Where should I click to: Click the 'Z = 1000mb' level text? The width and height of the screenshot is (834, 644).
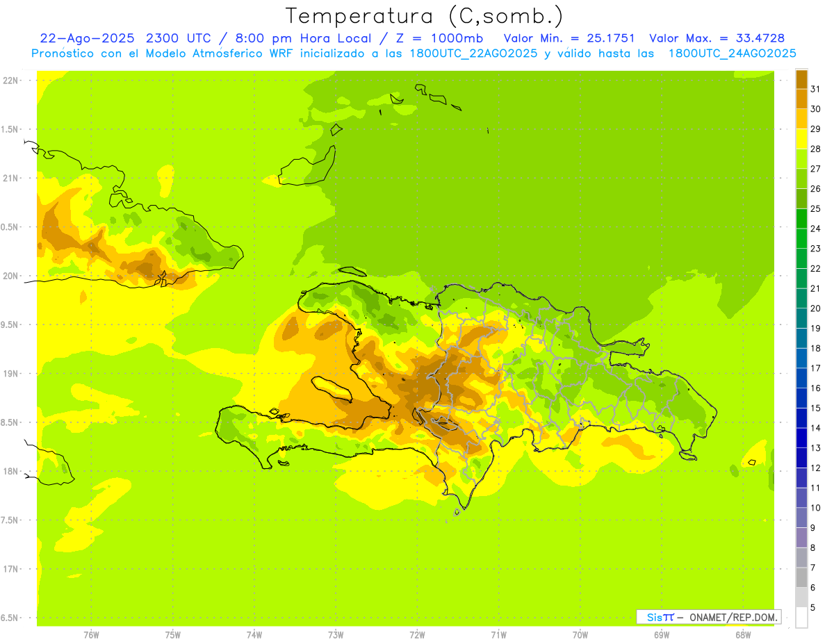tap(441, 38)
